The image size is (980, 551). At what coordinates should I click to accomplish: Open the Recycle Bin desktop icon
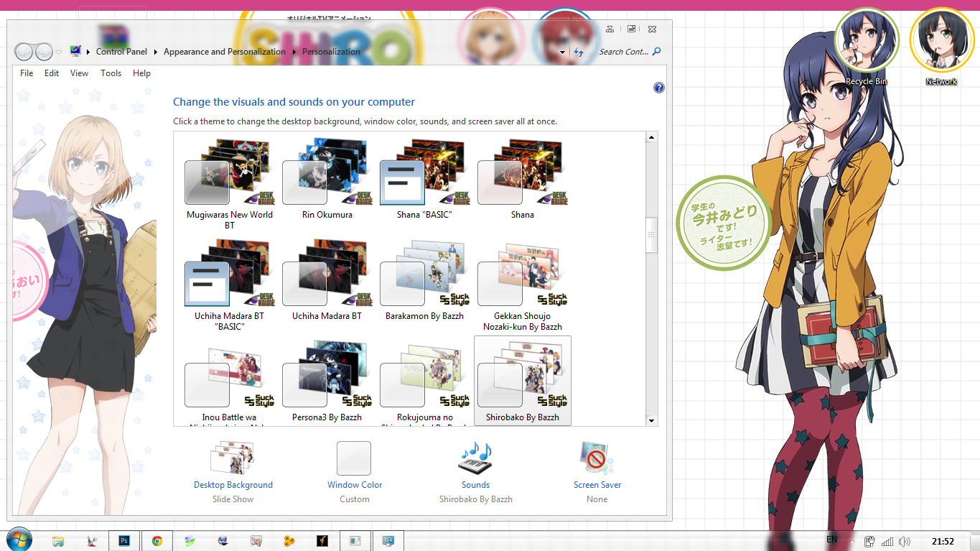pos(866,47)
